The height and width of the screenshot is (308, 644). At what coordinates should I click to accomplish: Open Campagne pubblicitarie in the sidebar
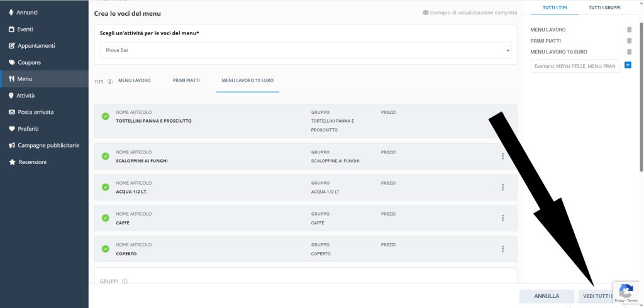[x=48, y=145]
